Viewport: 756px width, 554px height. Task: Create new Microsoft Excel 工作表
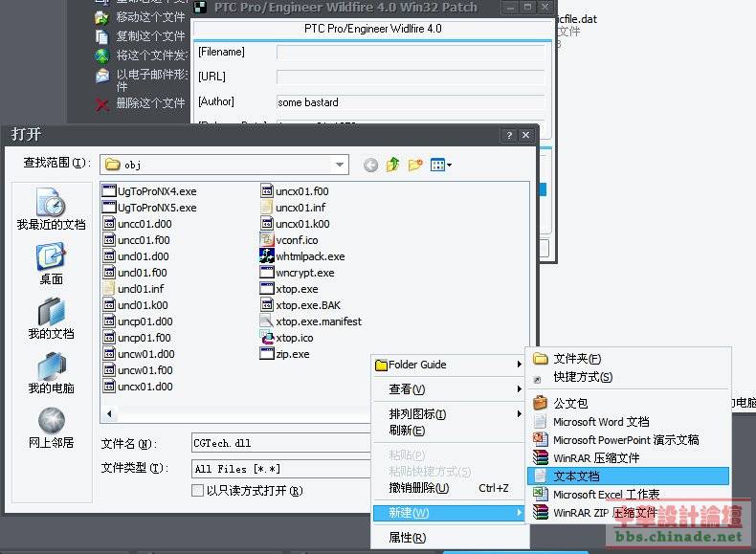click(628, 495)
